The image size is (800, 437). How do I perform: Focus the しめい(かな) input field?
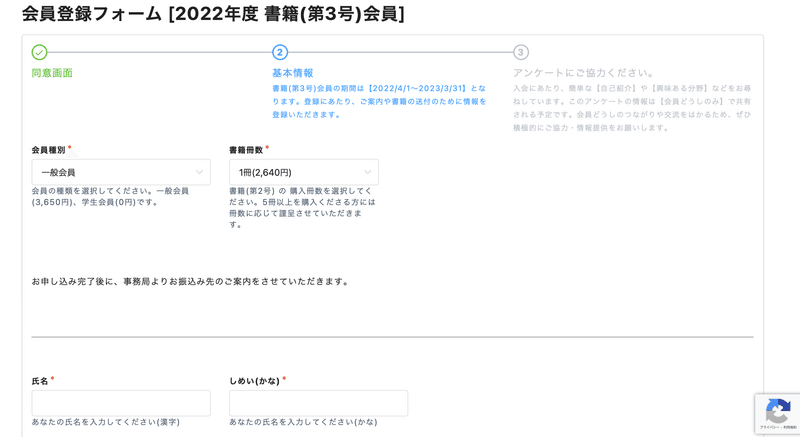pyautogui.click(x=318, y=403)
